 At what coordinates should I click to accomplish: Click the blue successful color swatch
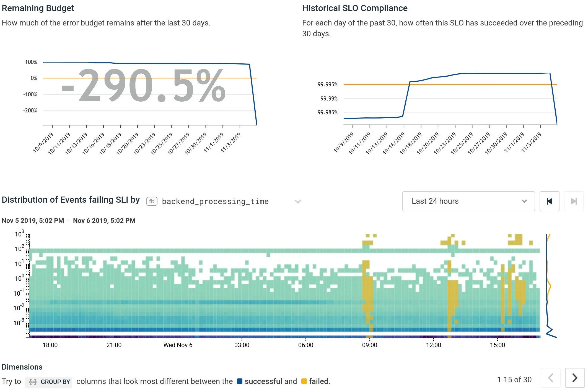(240, 381)
